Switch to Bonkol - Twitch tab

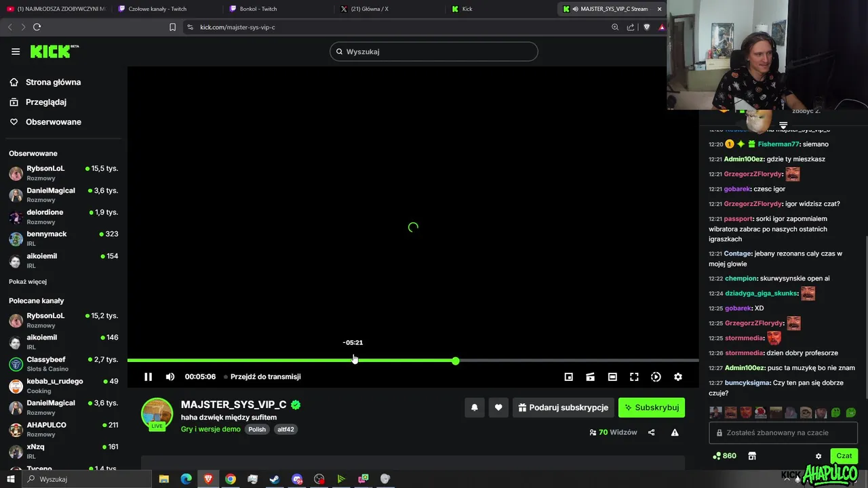[x=278, y=9]
